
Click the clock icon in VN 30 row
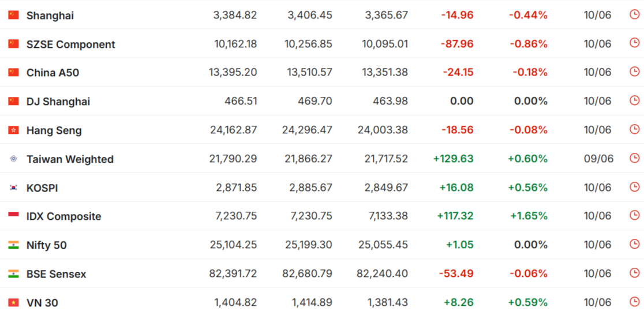point(634,302)
